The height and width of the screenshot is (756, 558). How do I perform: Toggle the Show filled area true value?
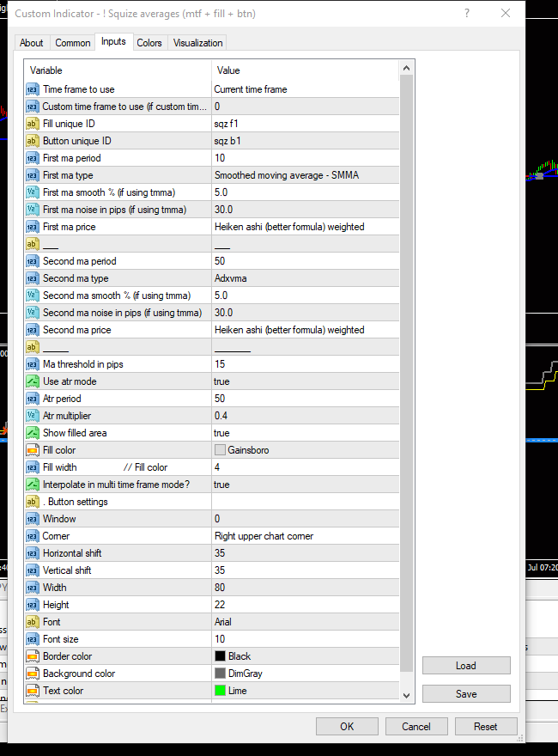pyautogui.click(x=306, y=433)
